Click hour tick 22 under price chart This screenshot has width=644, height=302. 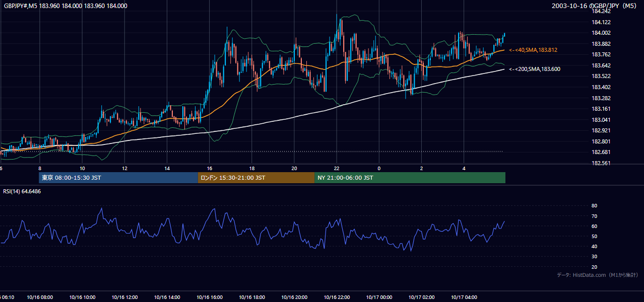pos(337,169)
